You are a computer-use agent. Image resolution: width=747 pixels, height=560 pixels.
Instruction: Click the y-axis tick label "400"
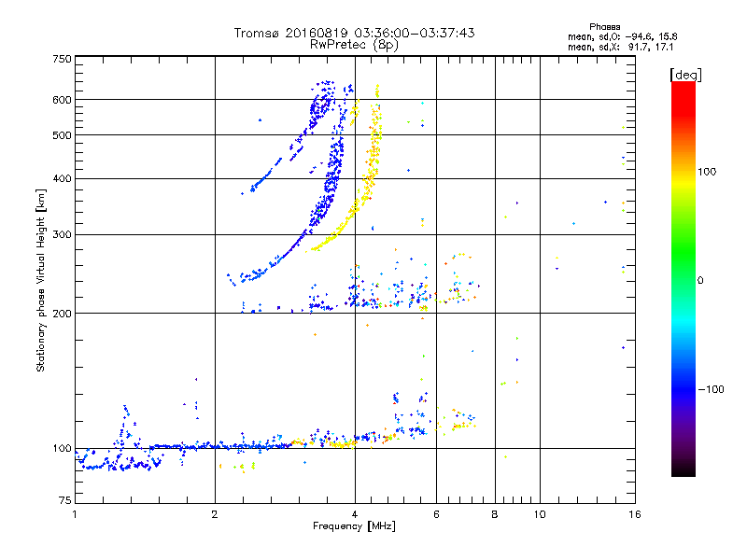(x=63, y=178)
